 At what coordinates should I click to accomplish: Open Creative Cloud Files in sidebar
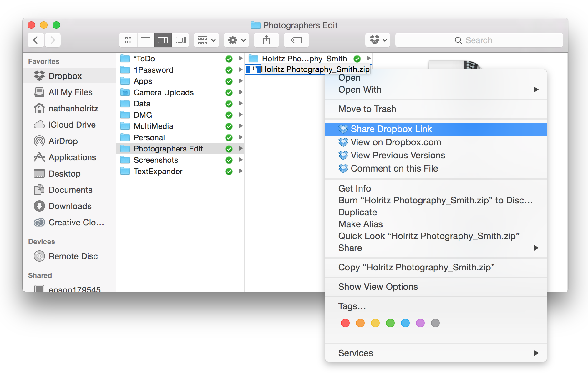tap(69, 222)
